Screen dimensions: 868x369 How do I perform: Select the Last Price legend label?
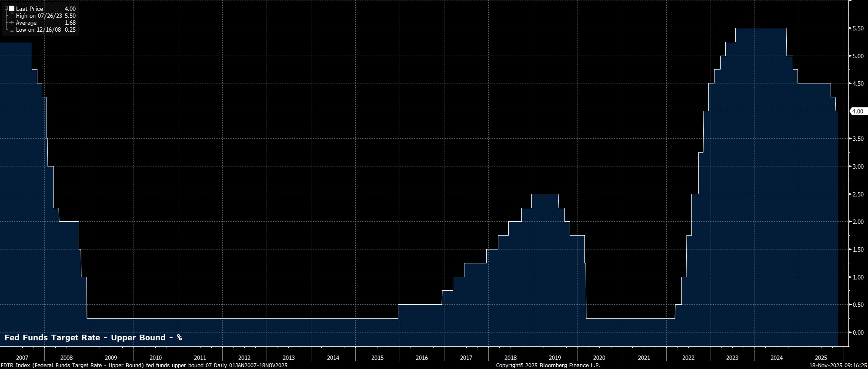click(30, 9)
